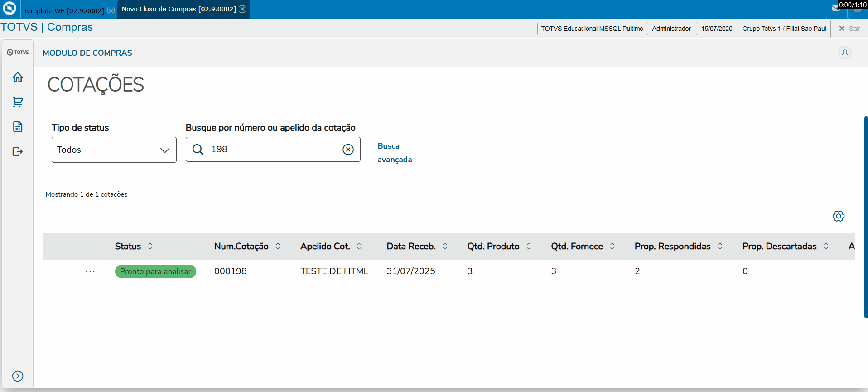This screenshot has width=868, height=392.
Task: Sort by Status column
Action: click(150, 246)
